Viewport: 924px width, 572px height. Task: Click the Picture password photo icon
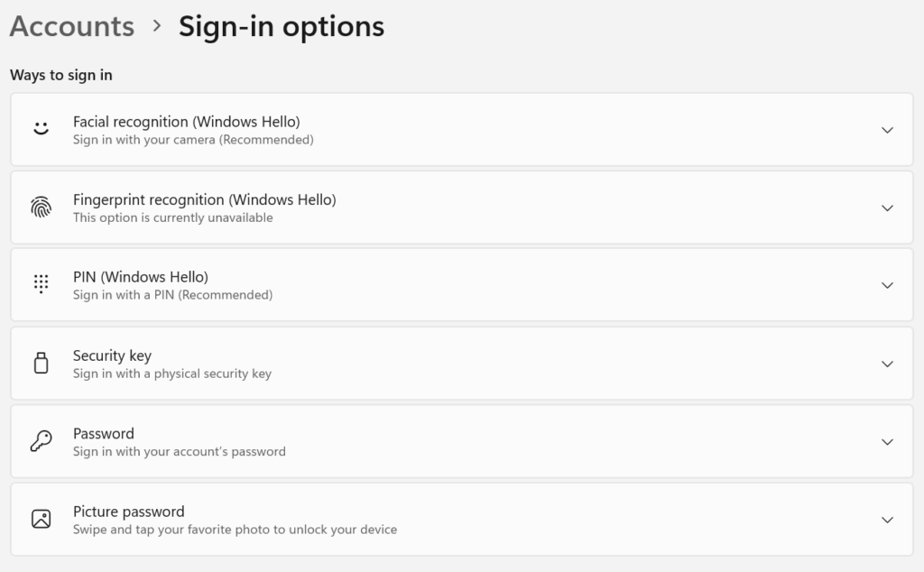(x=41, y=519)
